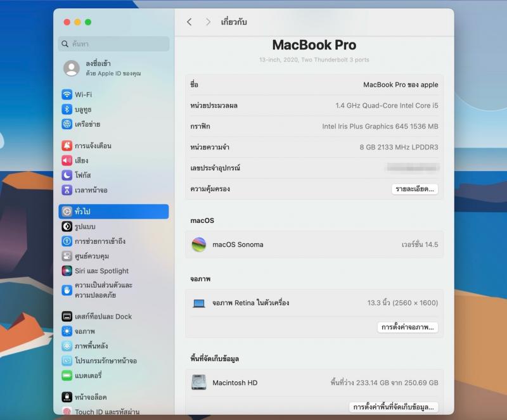507x420 pixels.
Task: Select the Touch ID และรหัสผ่าน sidebar item
Action: [114, 411]
